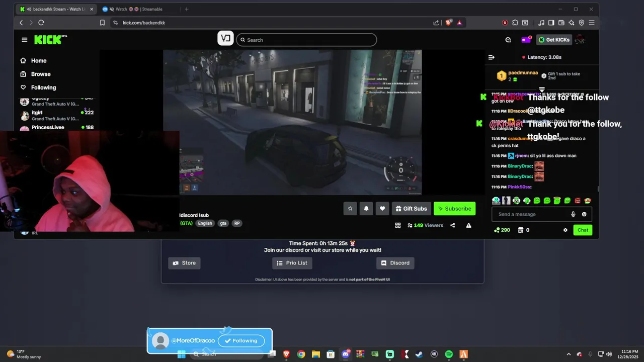Image resolution: width=644 pixels, height=362 pixels.
Task: Open Brave Wallet icon
Action: tap(561, 23)
